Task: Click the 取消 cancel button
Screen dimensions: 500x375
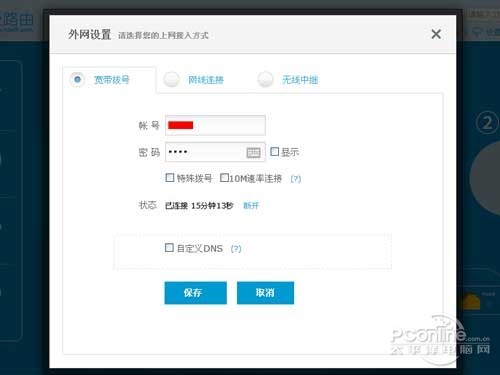Action: point(265,293)
